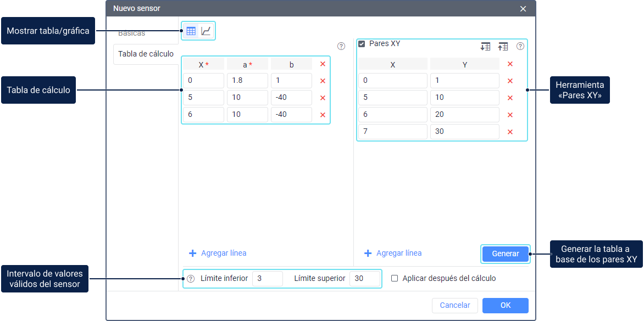Image resolution: width=644 pixels, height=321 pixels.
Task: Select the Tabla de cálculo tab
Action: click(146, 54)
